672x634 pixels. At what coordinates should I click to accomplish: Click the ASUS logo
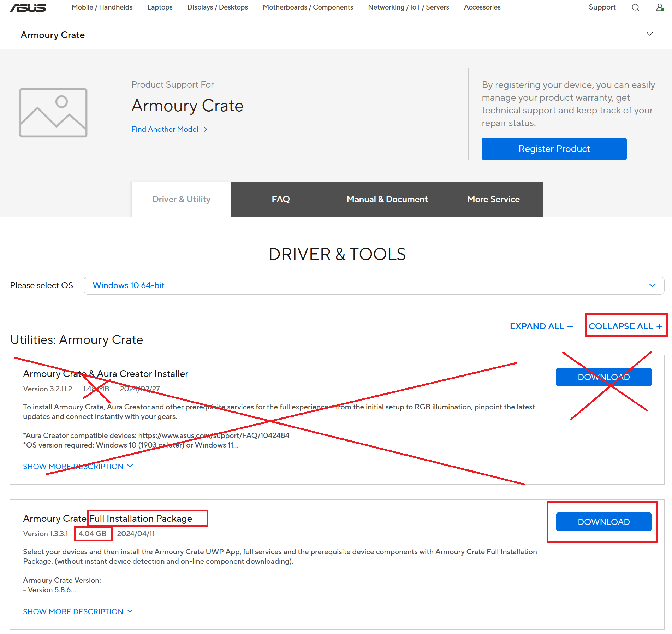click(x=27, y=7)
